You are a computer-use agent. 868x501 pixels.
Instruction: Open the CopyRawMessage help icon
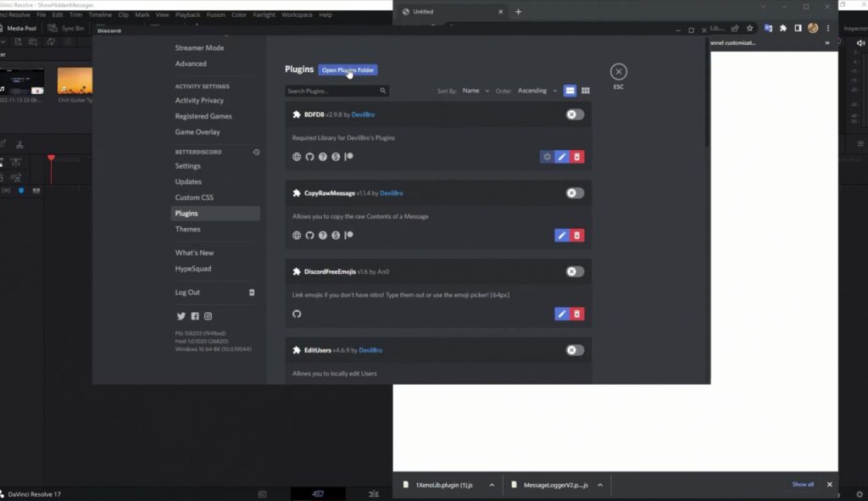[x=323, y=236]
